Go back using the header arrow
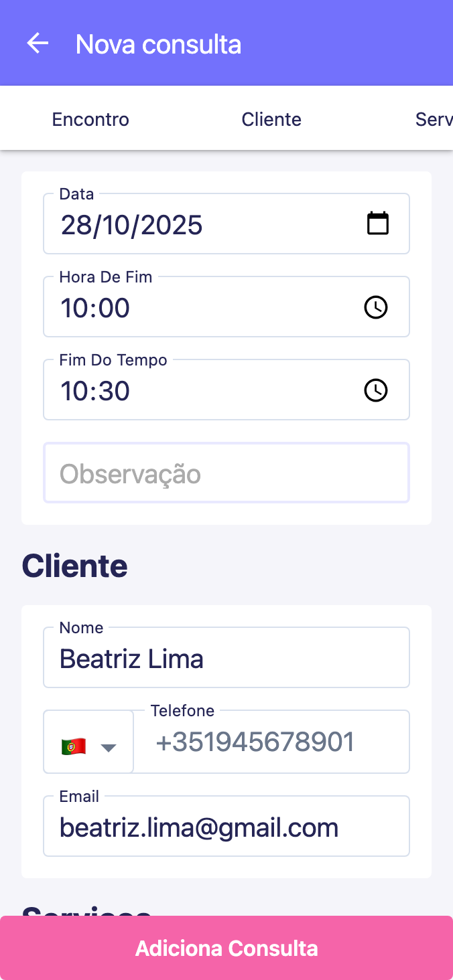 pyautogui.click(x=38, y=44)
